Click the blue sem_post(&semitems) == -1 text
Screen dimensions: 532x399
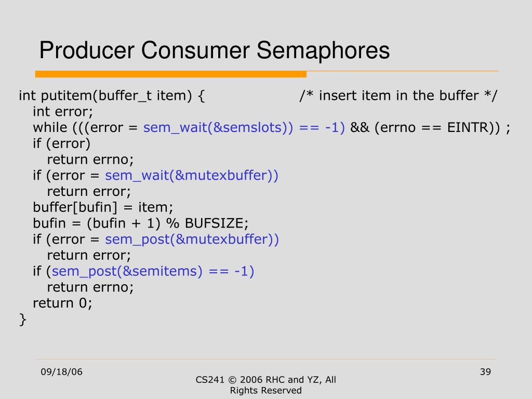[x=153, y=271]
